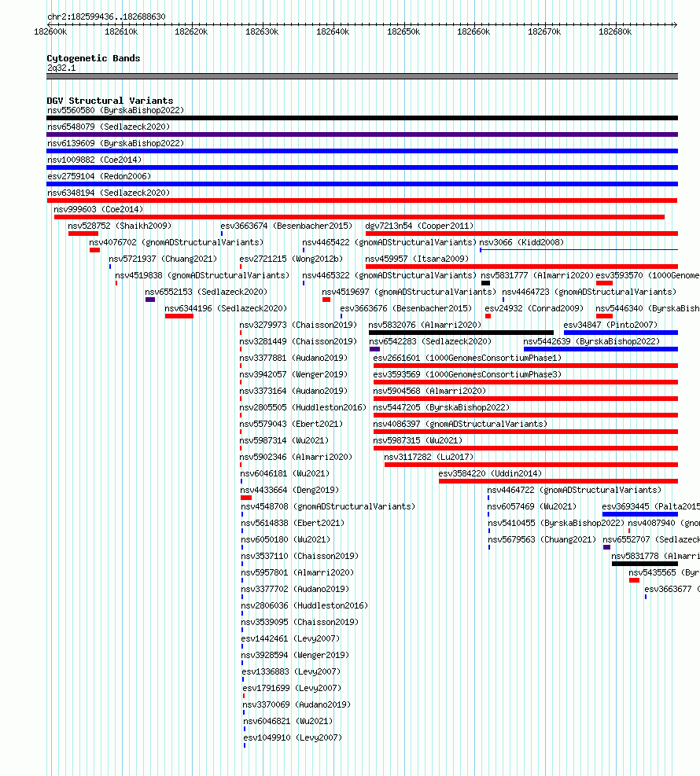Open esv3584220 (Uddin2014) label
This screenshot has height=776, width=700.
(x=490, y=473)
